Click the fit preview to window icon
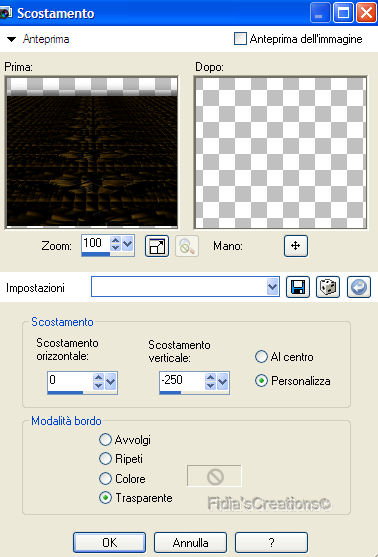The width and height of the screenshot is (378, 557). click(x=157, y=245)
